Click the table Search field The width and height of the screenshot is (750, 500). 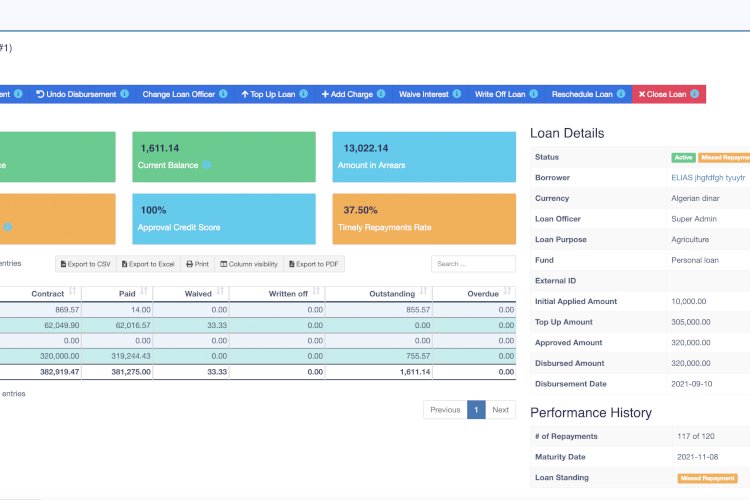pos(474,264)
